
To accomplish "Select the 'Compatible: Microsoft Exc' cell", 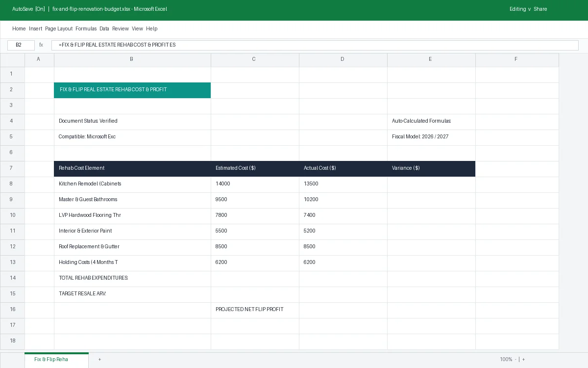I will point(132,137).
